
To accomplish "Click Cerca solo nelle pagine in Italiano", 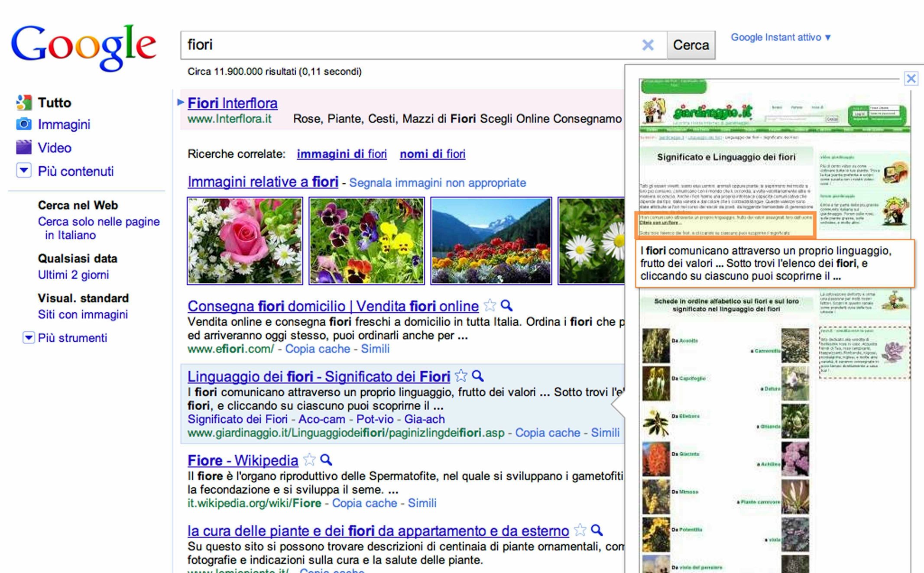I will [99, 228].
